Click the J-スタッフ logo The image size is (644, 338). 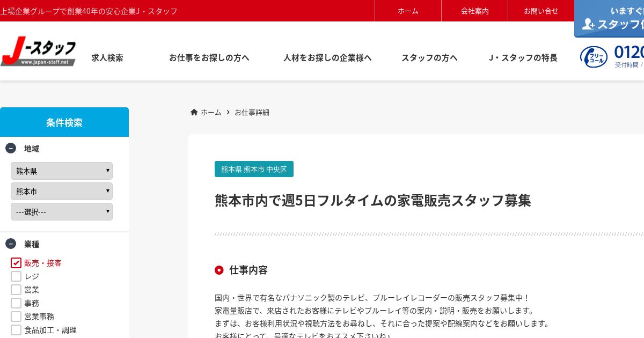[x=38, y=53]
